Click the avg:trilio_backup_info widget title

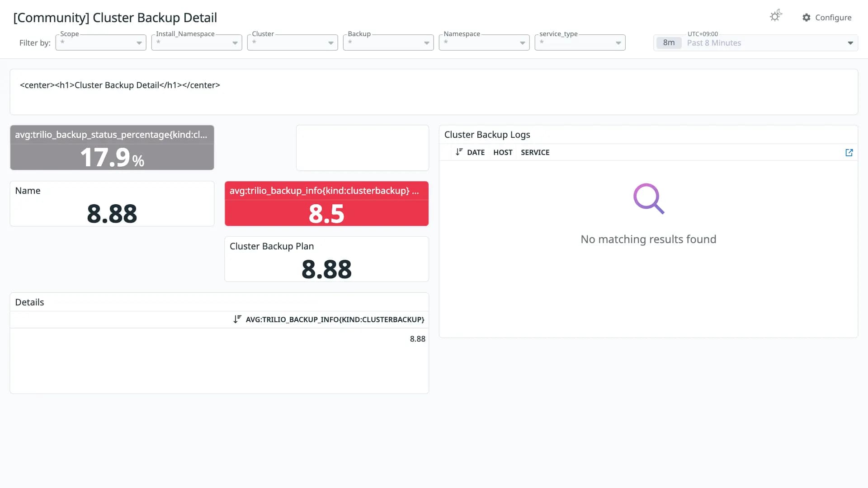pos(324,191)
